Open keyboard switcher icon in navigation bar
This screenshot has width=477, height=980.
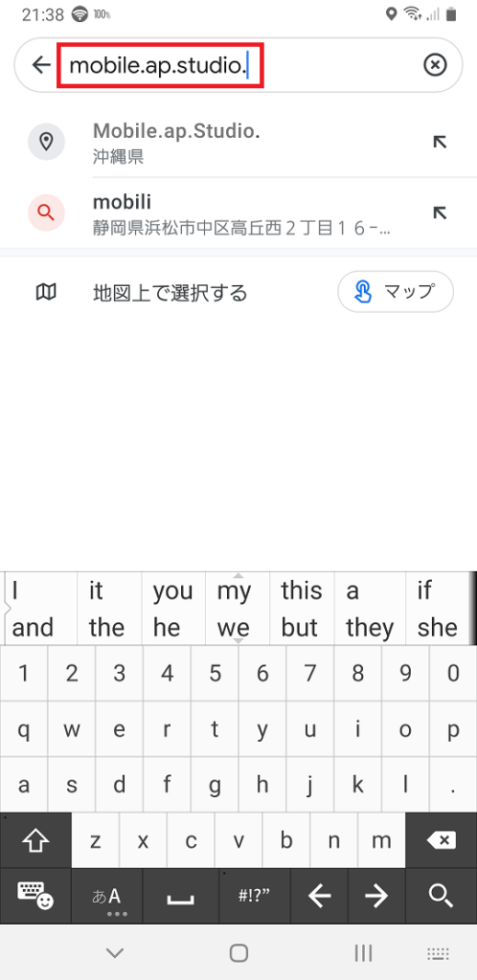click(x=438, y=952)
